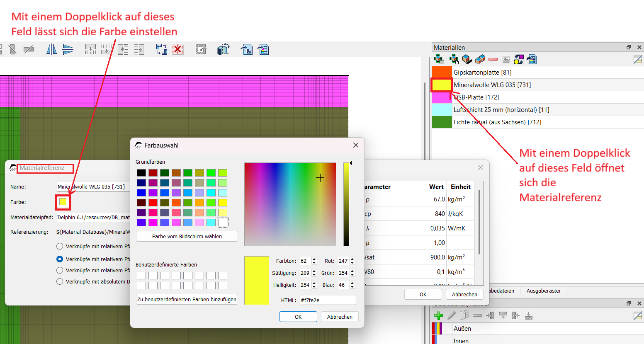The width and height of the screenshot is (644, 344).
Task: Adjust the Grün value spinner arrows
Action: click(x=352, y=273)
